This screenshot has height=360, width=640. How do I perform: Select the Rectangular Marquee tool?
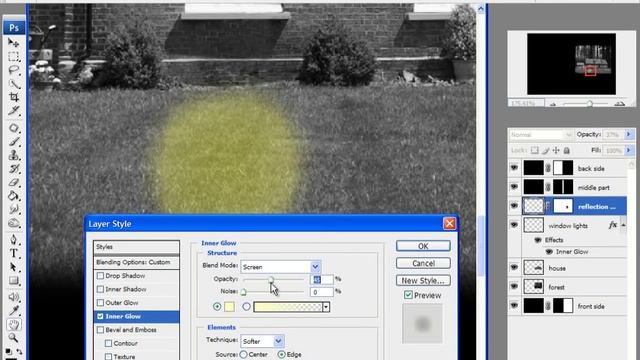point(13,56)
